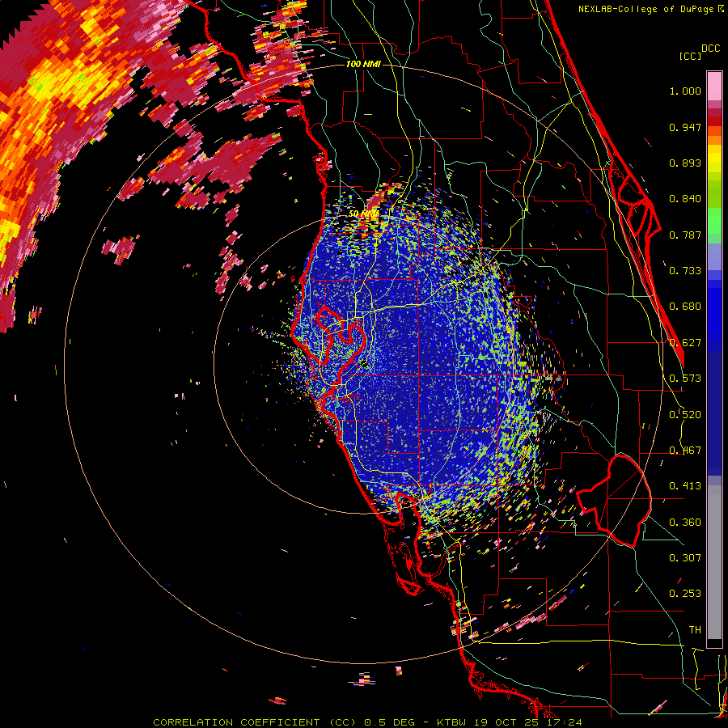Screen dimensions: 728x728
Task: Click the 17:24 timestamp in the footer
Action: point(564,722)
